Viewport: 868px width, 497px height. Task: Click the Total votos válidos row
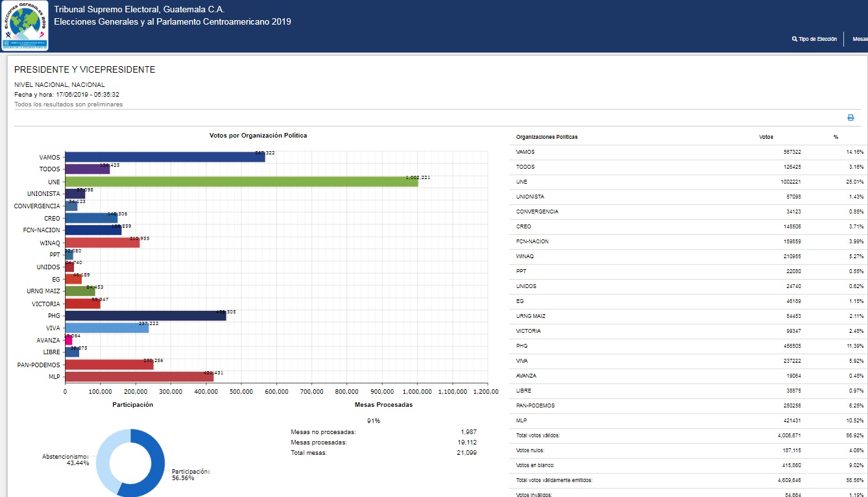pyautogui.click(x=688, y=435)
